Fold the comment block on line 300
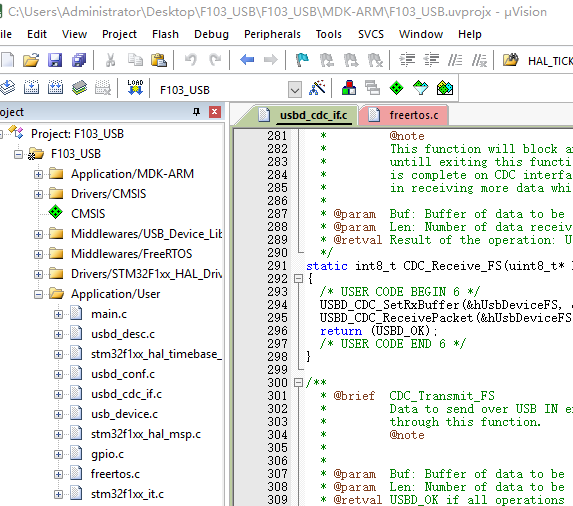573x506 pixels. click(299, 383)
